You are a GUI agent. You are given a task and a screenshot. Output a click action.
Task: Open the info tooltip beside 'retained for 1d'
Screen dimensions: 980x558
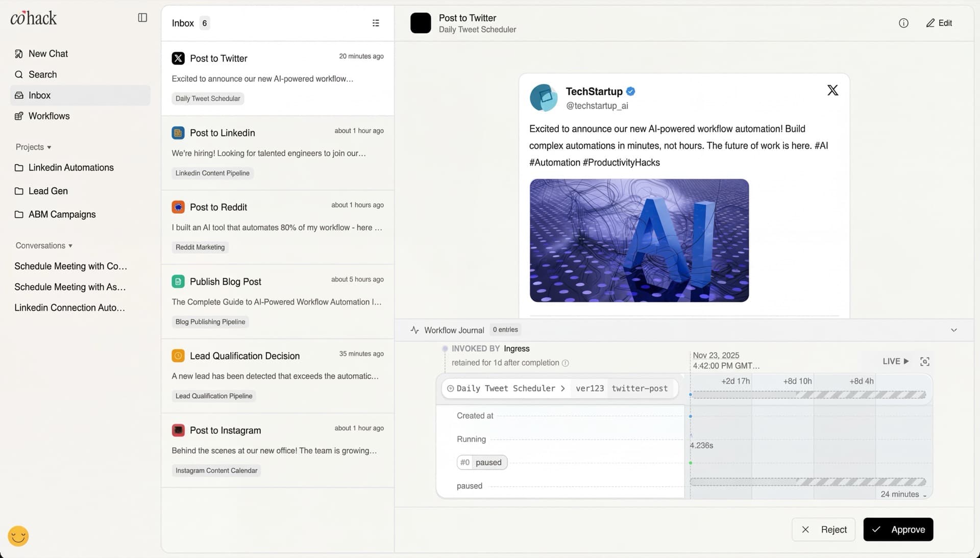coord(565,363)
